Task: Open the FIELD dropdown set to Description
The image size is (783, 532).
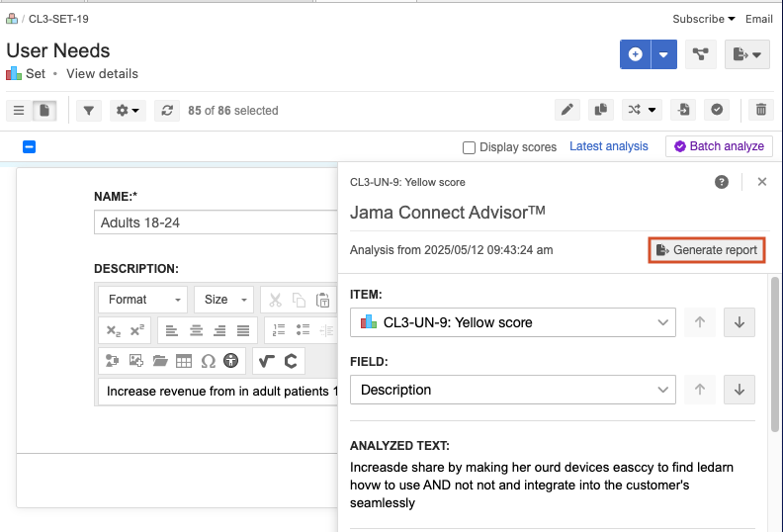Action: (x=512, y=390)
